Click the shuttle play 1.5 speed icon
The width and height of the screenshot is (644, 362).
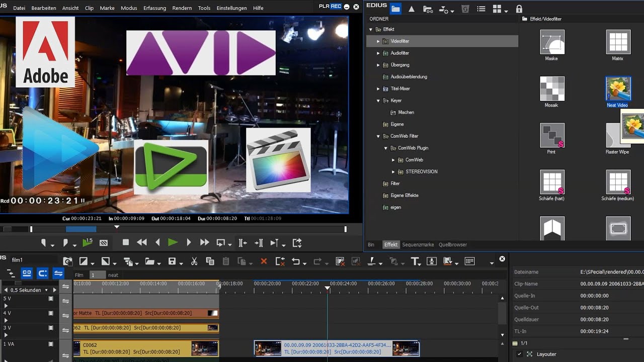[x=88, y=242]
